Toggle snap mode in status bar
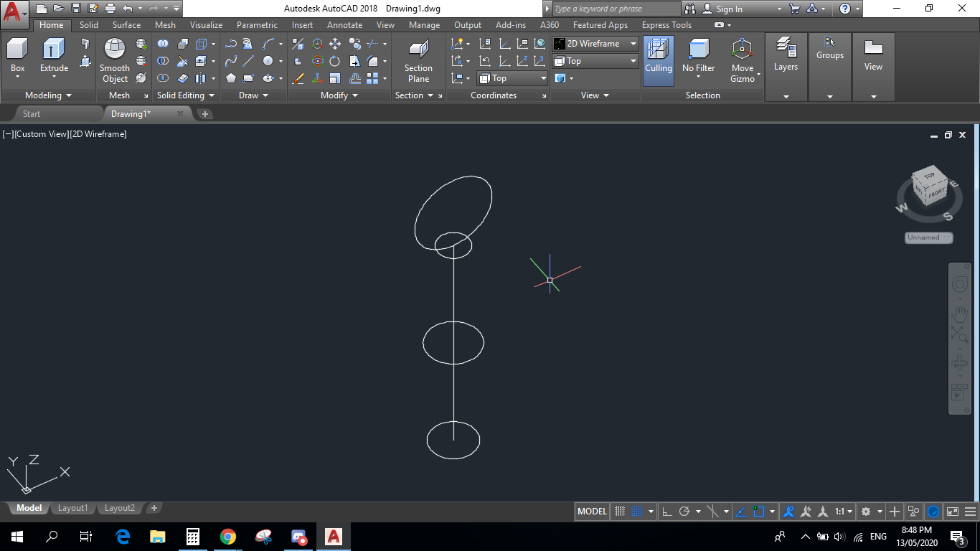Viewport: 980px width, 551px height. (x=636, y=512)
